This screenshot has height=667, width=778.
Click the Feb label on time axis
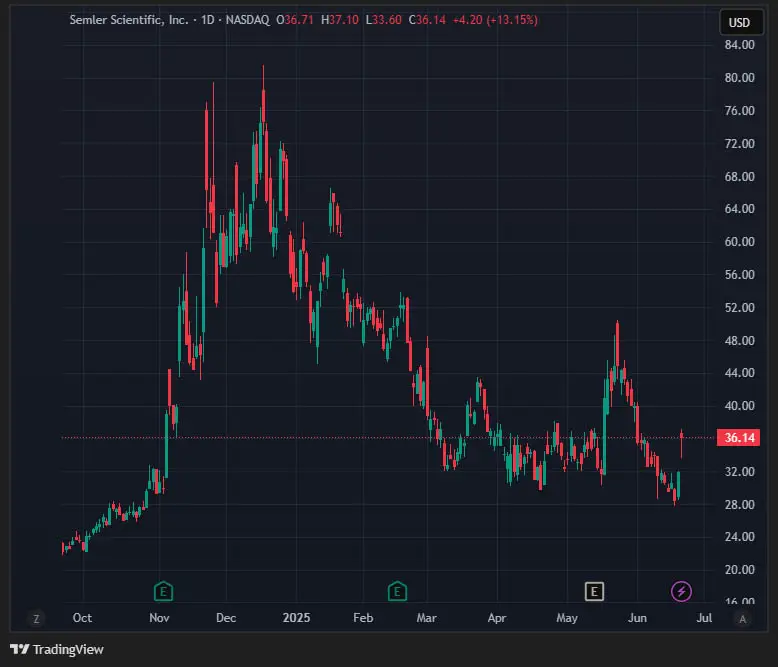click(363, 618)
